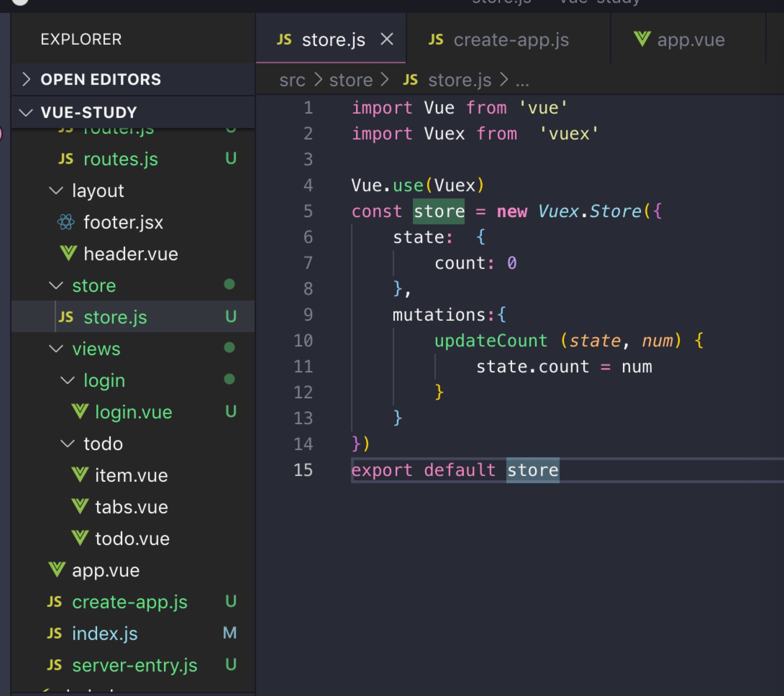Click the JS icon in the breadcrumb
The image size is (784, 696).
410,80
